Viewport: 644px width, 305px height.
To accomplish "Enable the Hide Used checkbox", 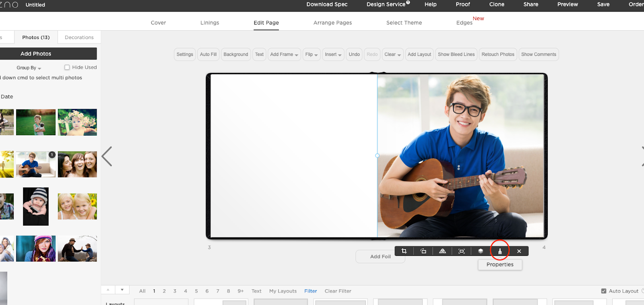I will tap(67, 68).
